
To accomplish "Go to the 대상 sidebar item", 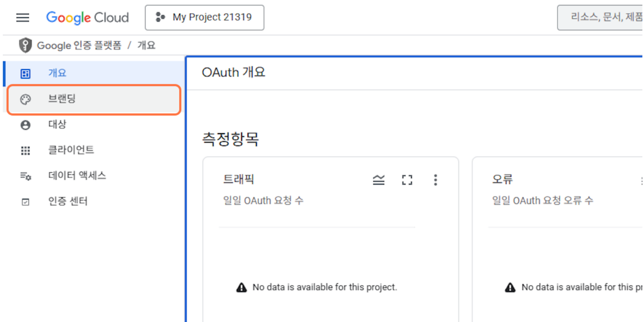I will (93, 125).
